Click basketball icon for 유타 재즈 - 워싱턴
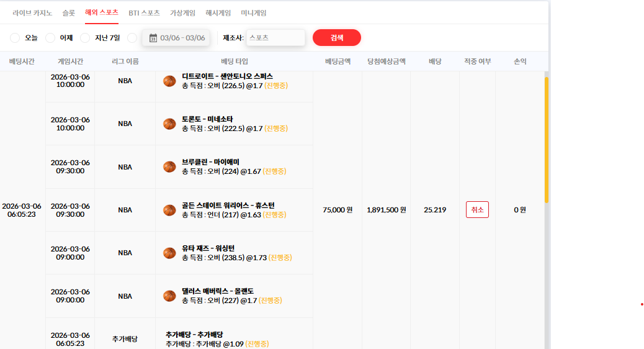644x349 pixels. coord(169,253)
